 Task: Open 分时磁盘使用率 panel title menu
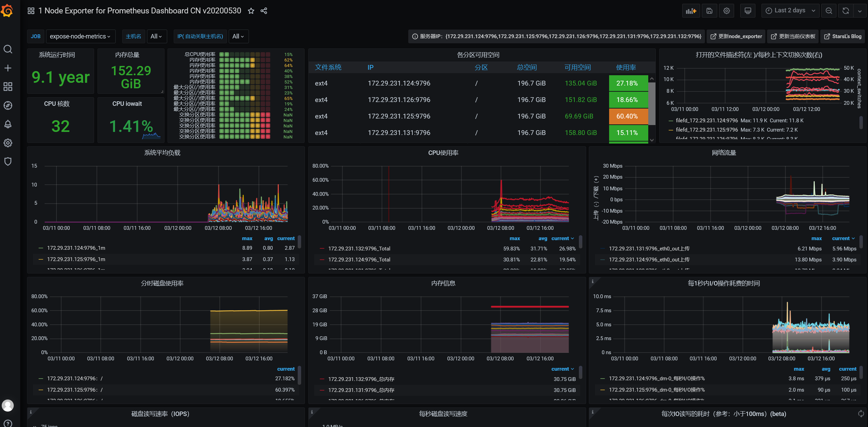162,283
